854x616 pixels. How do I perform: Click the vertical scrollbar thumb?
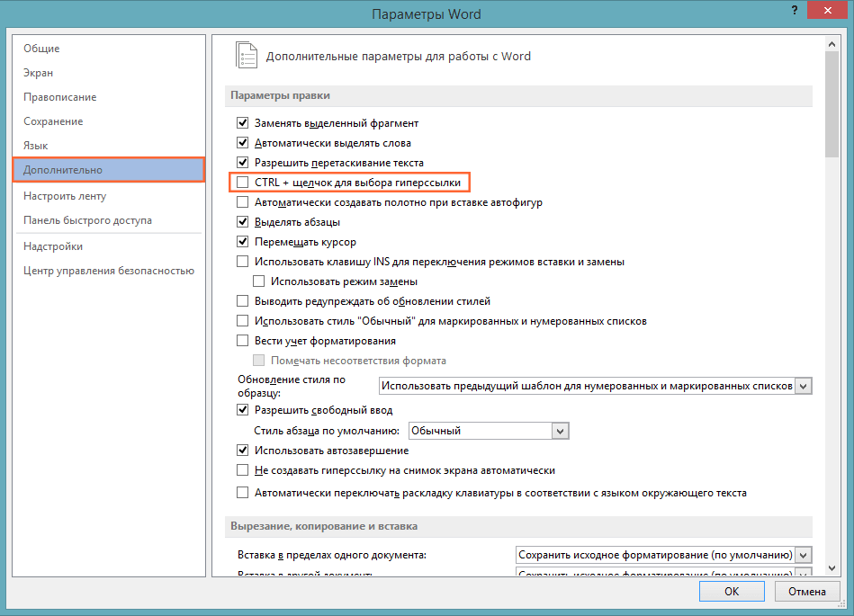pos(832,104)
